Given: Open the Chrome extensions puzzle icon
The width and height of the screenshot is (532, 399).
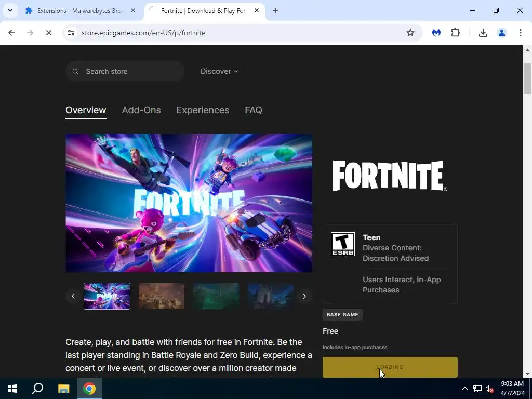Looking at the screenshot, I should pos(455,33).
